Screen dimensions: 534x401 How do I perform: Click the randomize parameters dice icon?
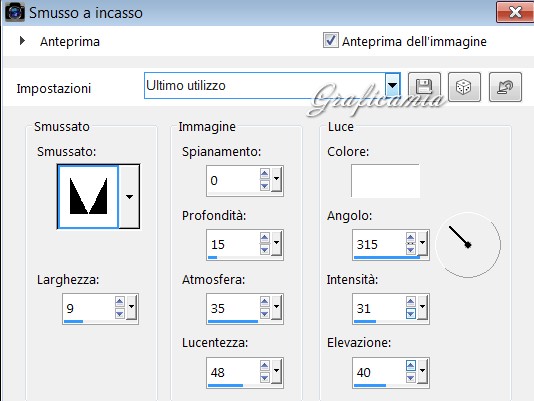(464, 87)
